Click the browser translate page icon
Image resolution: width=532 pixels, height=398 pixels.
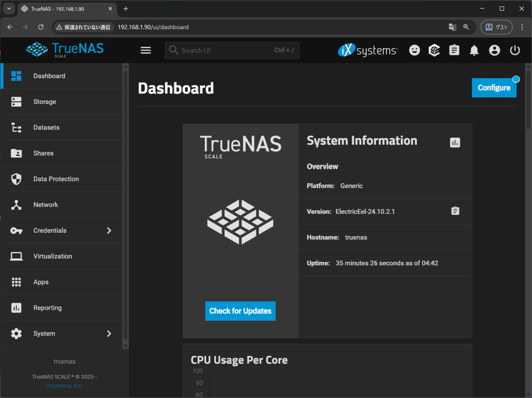452,27
